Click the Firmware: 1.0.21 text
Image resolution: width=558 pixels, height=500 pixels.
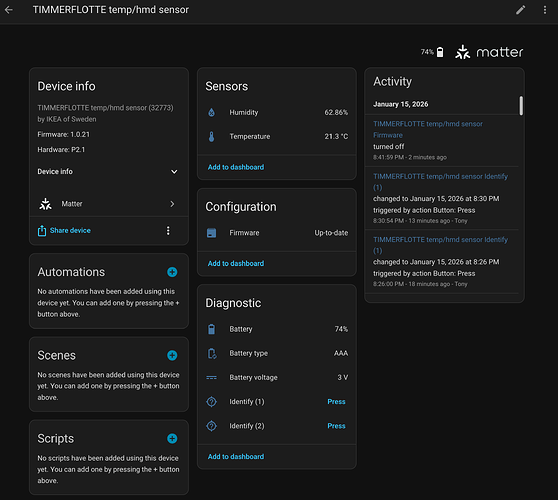[64, 135]
